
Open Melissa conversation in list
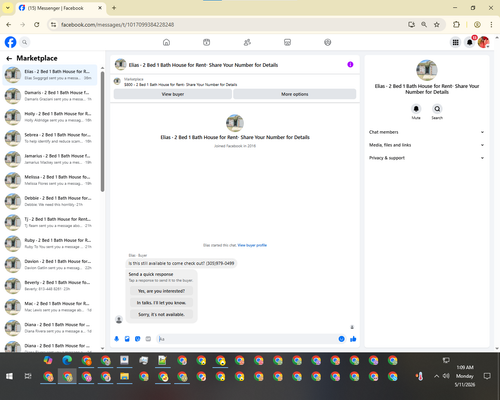click(50, 180)
